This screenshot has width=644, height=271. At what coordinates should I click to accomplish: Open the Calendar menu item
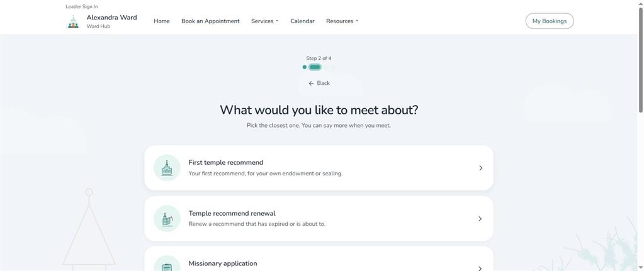(x=302, y=21)
